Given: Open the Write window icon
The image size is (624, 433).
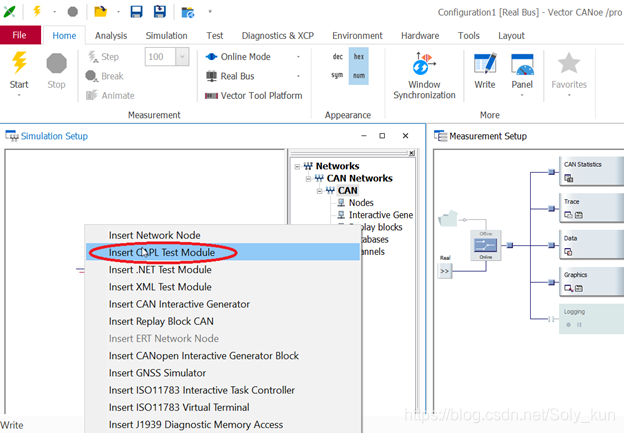Looking at the screenshot, I should [485, 64].
